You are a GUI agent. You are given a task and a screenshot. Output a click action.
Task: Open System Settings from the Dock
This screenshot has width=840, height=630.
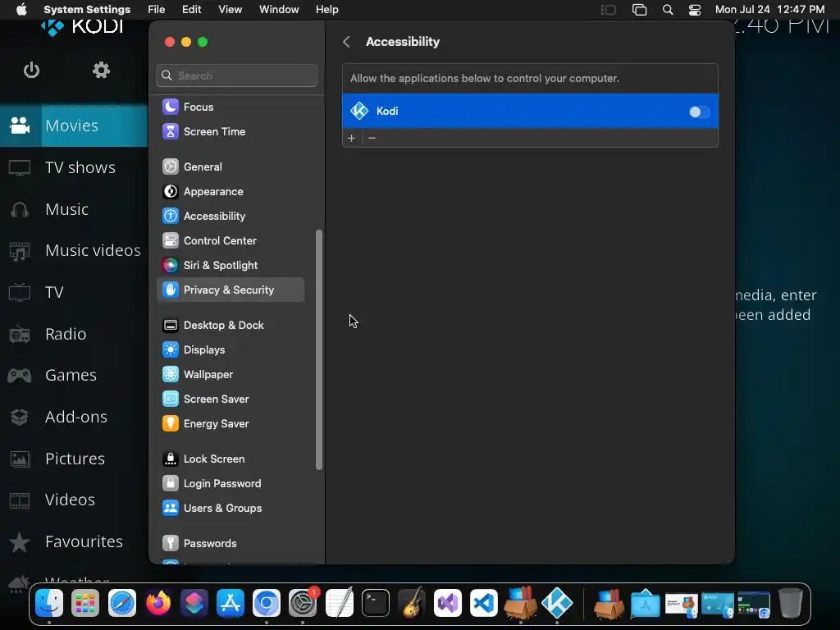pyautogui.click(x=304, y=603)
